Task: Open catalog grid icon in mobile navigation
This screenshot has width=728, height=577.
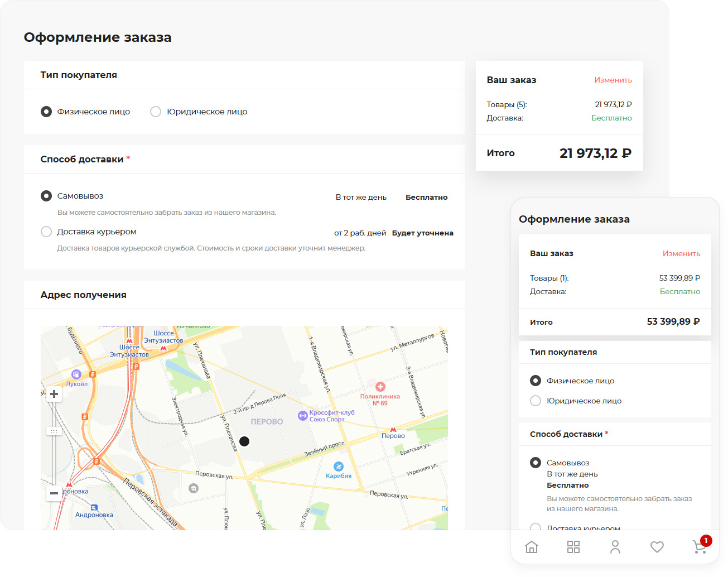Action: coord(573,547)
